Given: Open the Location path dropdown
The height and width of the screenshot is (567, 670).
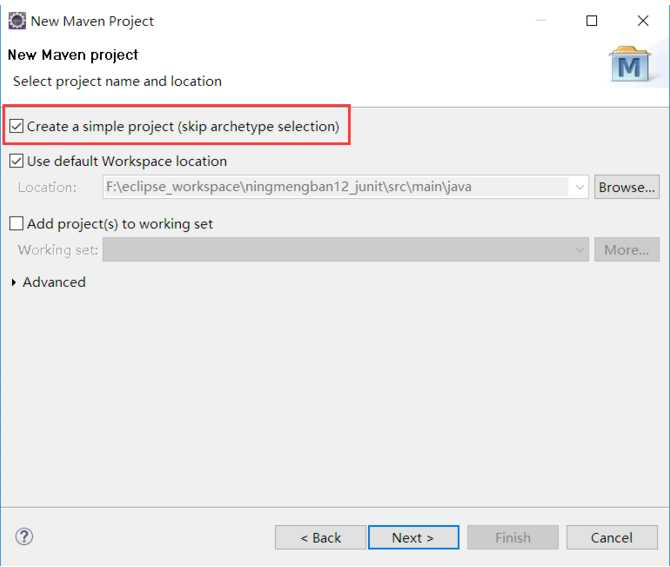Looking at the screenshot, I should coord(579,187).
